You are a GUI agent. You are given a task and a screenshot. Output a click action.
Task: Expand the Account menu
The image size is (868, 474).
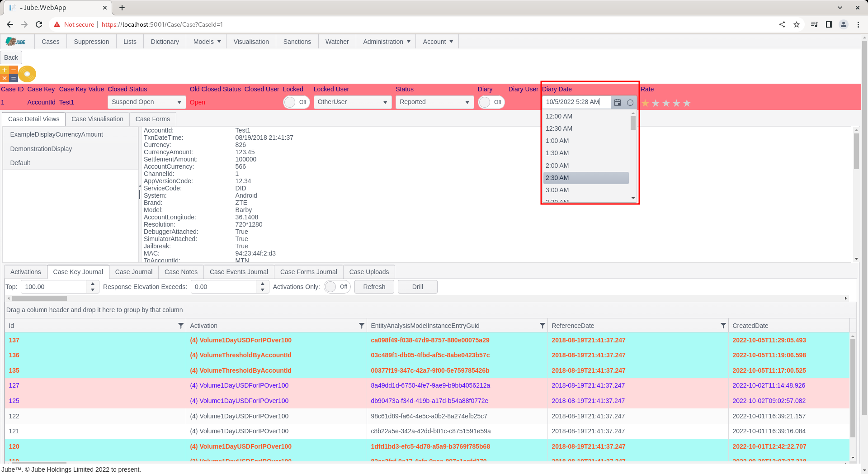[438, 42]
